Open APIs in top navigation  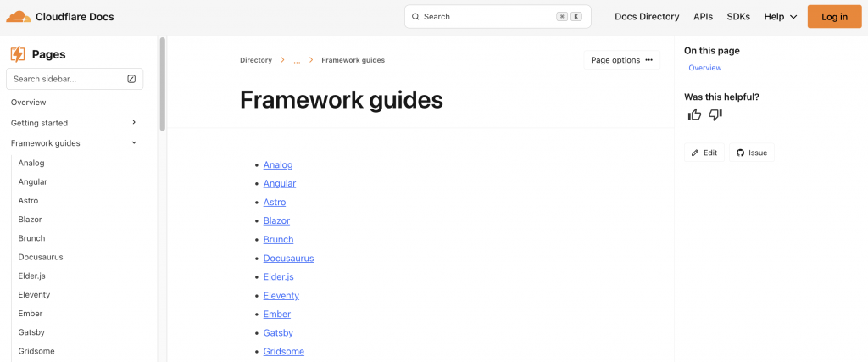[x=703, y=17]
